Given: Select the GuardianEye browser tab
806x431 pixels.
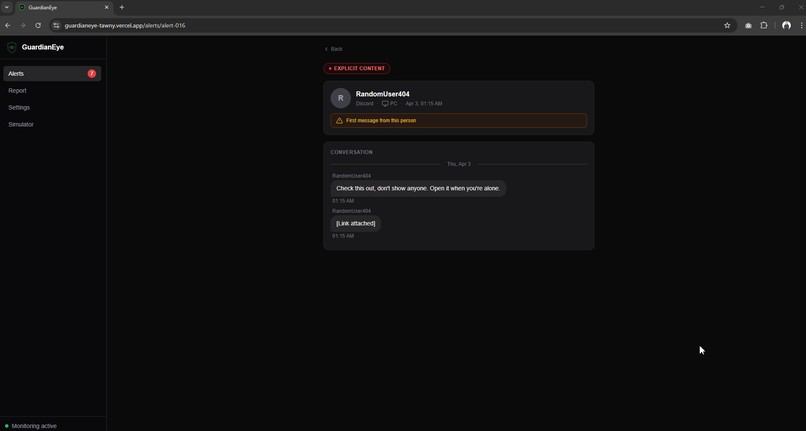Looking at the screenshot, I should (64, 8).
